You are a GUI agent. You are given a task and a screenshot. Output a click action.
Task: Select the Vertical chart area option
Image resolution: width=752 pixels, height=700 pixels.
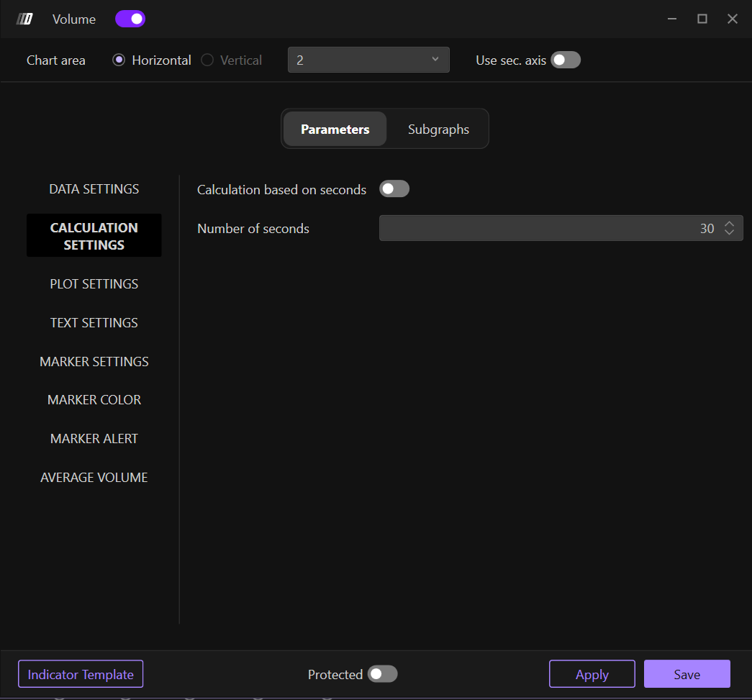coord(208,60)
